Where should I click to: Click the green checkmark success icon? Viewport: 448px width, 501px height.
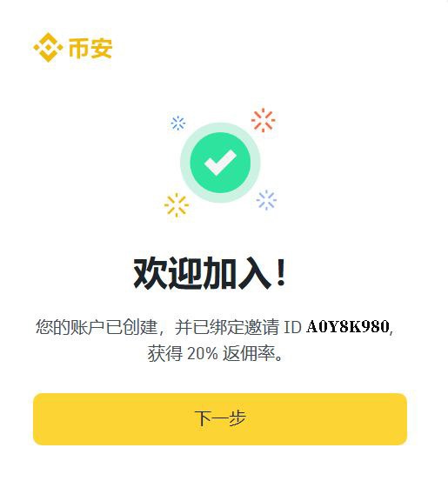pos(220,163)
